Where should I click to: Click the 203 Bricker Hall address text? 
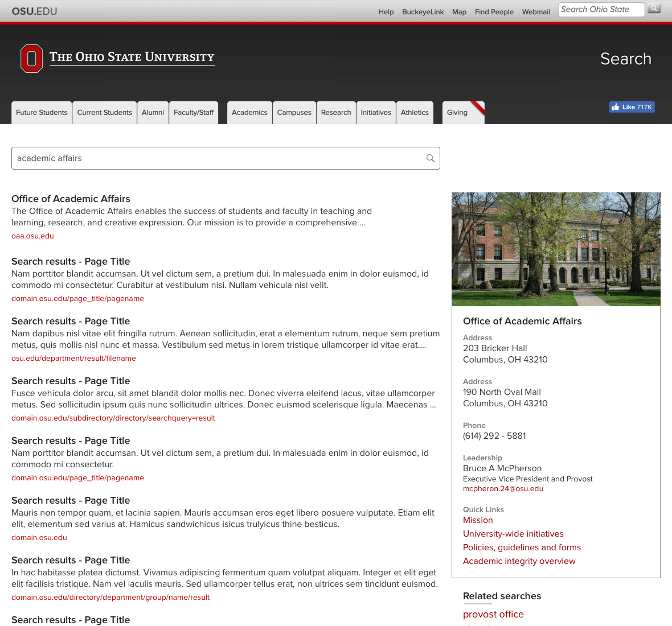click(495, 348)
